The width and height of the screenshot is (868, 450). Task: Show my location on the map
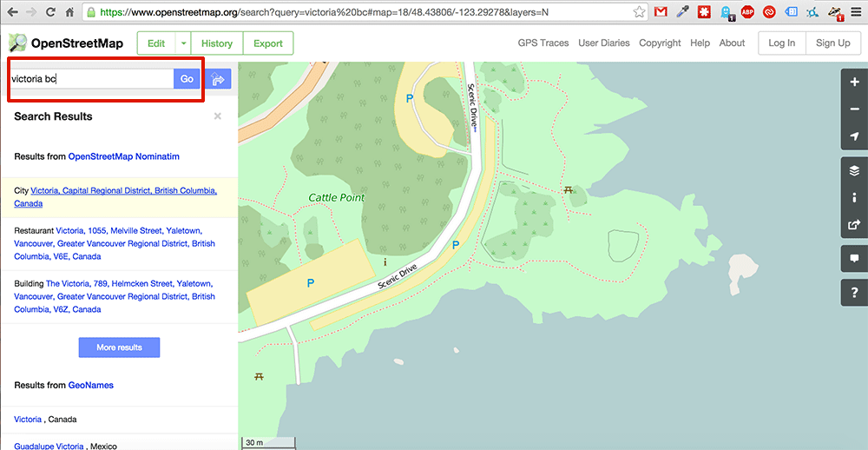854,136
